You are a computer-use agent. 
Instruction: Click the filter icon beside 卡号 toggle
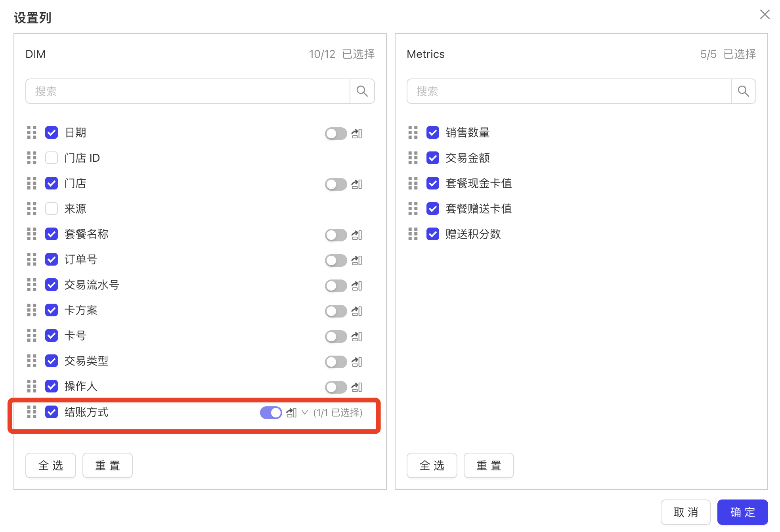coord(357,337)
